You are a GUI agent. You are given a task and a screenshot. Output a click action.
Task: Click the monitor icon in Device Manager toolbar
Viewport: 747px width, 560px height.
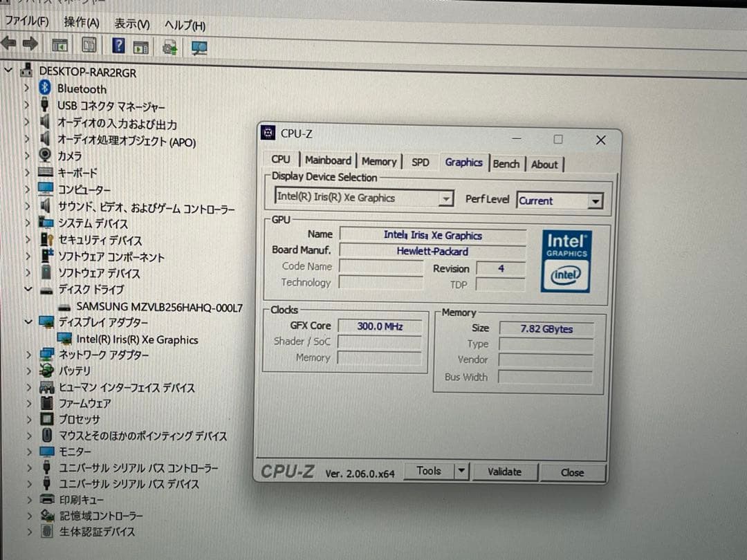199,48
